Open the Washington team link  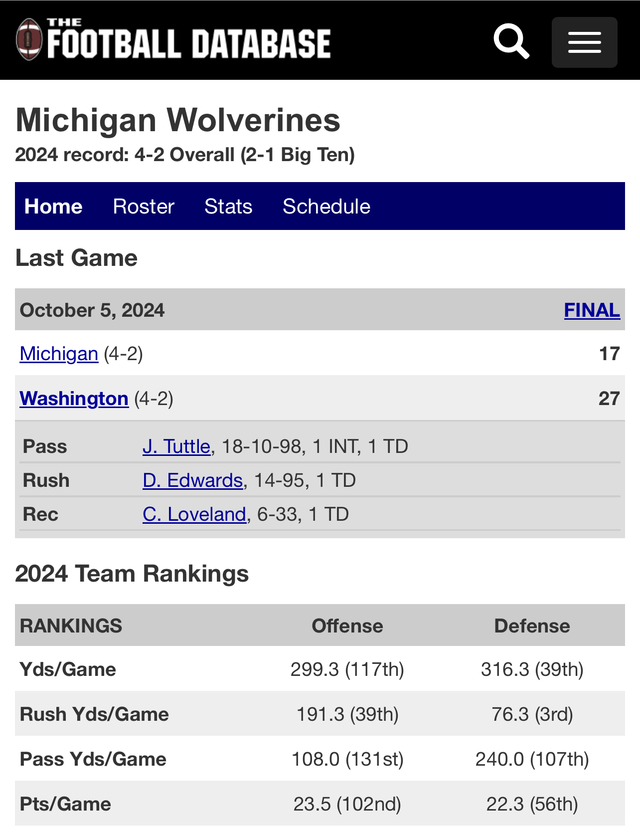(74, 399)
